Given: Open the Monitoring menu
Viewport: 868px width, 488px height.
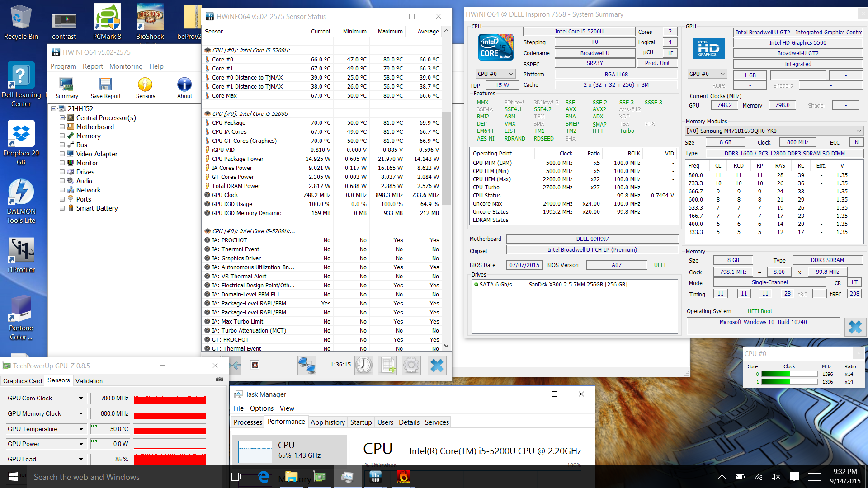Looking at the screenshot, I should coord(126,66).
